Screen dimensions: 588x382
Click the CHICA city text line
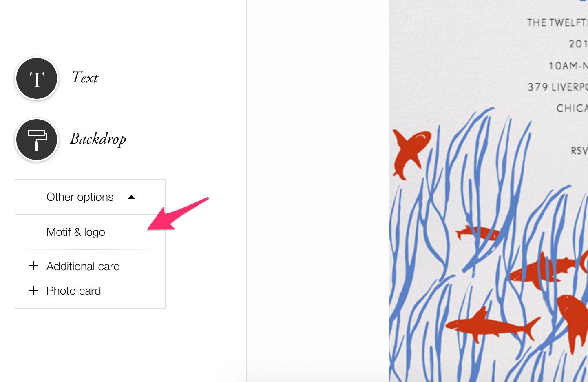(572, 108)
